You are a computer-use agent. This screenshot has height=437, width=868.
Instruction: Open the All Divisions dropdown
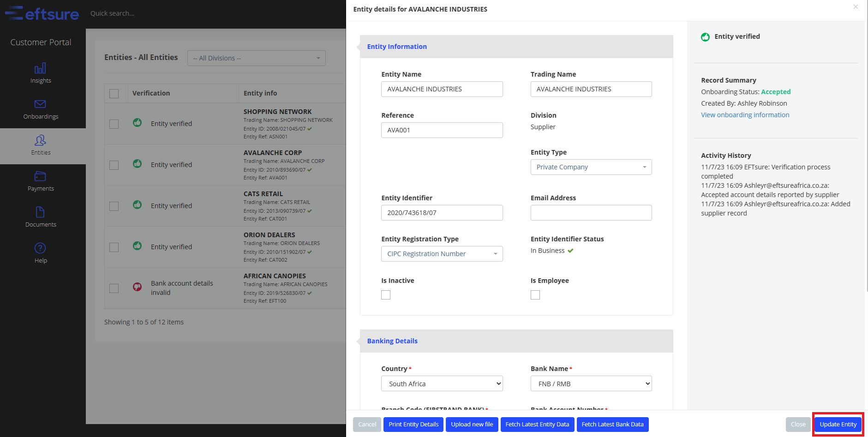tap(257, 58)
